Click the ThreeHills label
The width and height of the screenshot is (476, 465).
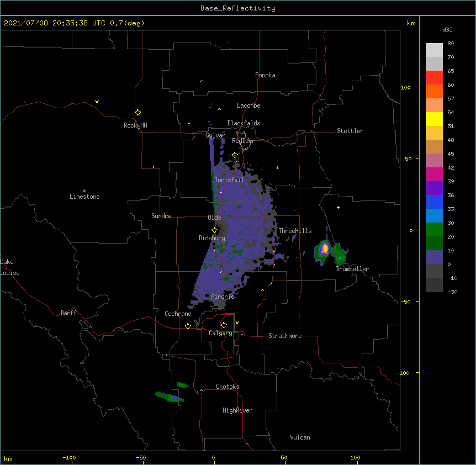click(295, 231)
